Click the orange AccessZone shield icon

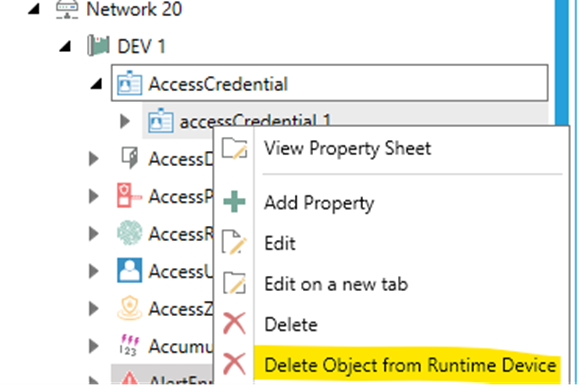(129, 308)
